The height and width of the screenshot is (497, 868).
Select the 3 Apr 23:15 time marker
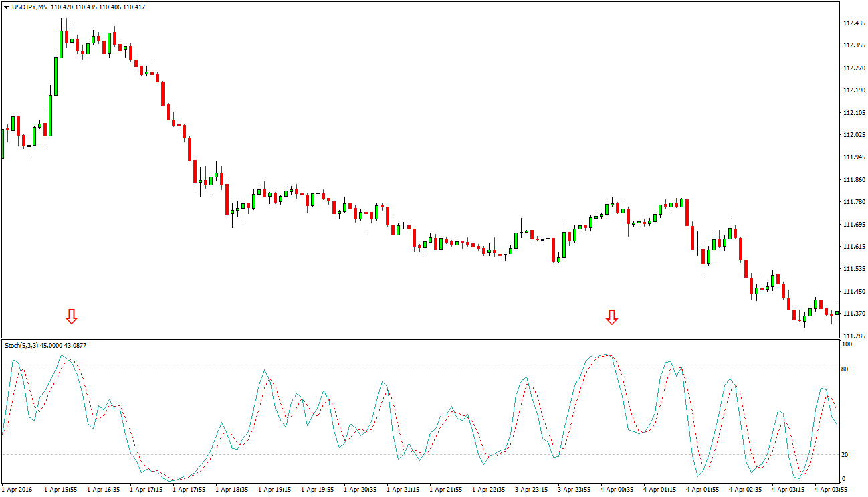tap(531, 490)
